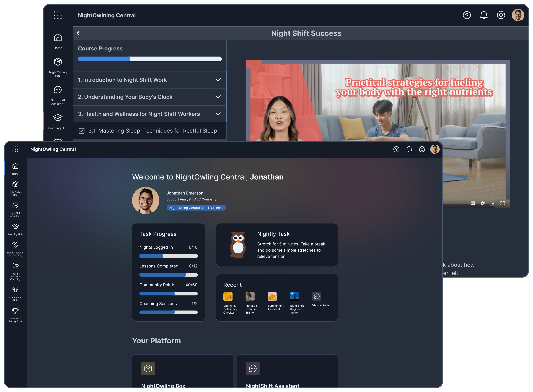
Task: Open Learning Hub in back window sidebar
Action: coord(58,121)
